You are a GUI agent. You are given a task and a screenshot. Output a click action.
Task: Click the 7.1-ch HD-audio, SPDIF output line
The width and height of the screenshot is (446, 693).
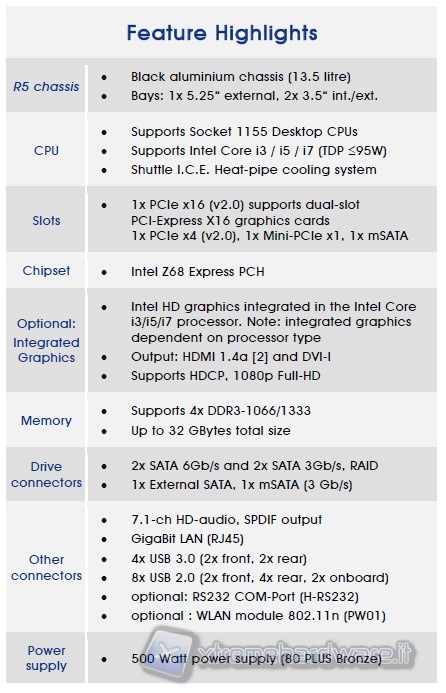click(226, 520)
